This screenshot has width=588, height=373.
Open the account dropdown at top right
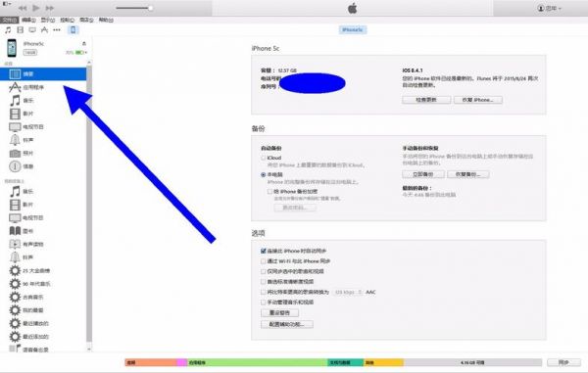coord(550,8)
